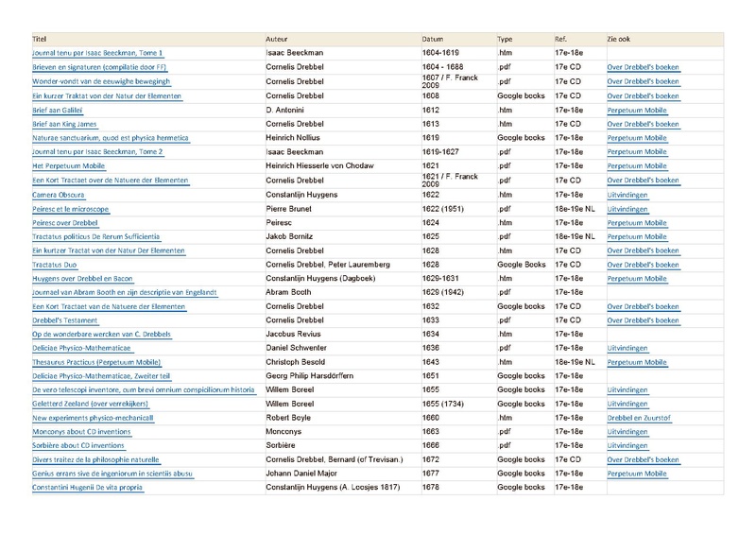The height and width of the screenshot is (535, 756).
Task: Open 'Drebbel en Zuurstof' related link
Action: 640,418
